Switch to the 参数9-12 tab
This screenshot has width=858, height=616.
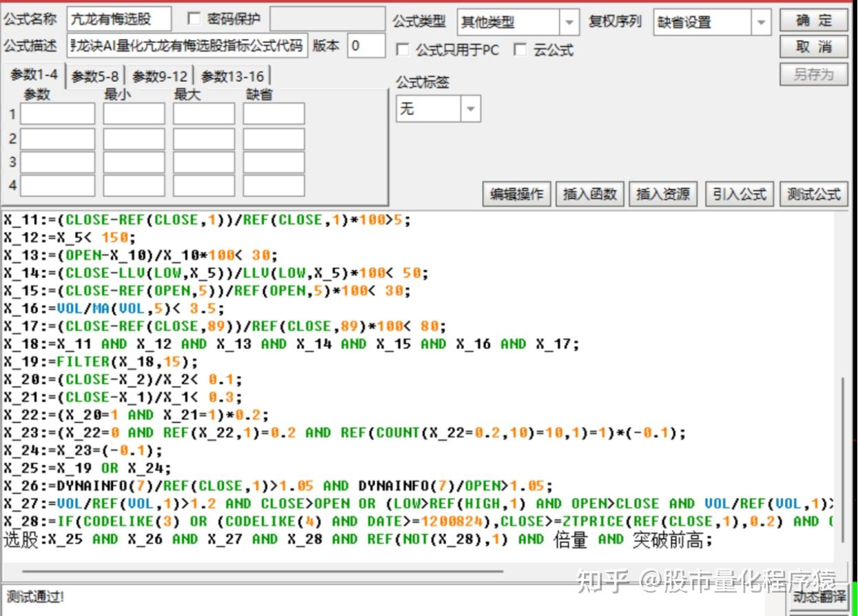pyautogui.click(x=160, y=76)
